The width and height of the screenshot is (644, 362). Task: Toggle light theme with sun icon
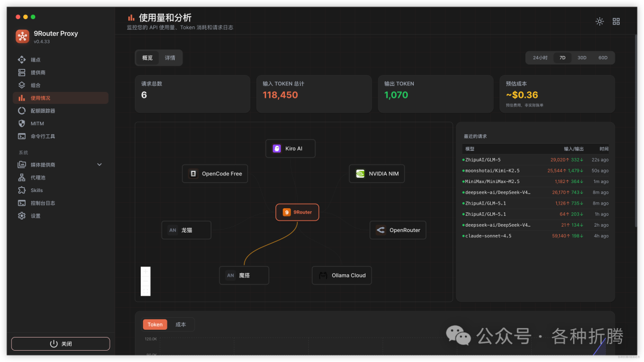[600, 21]
